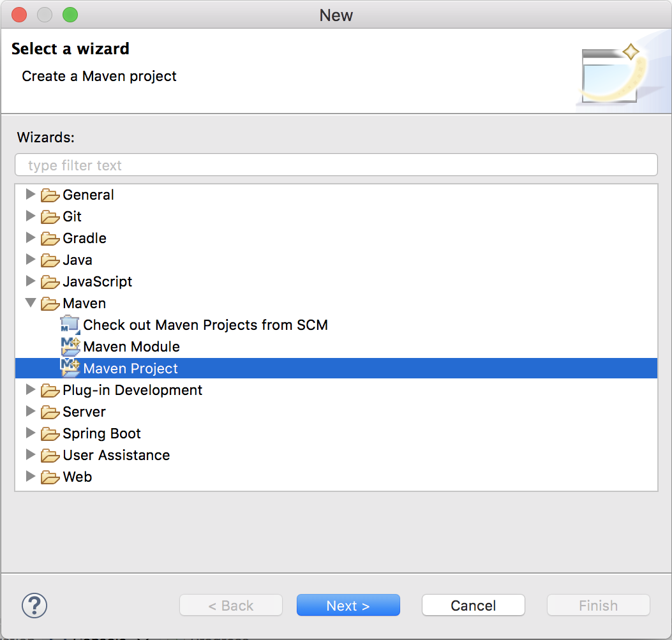Select the 'User Assistance' label
The height and width of the screenshot is (640, 672).
(116, 455)
